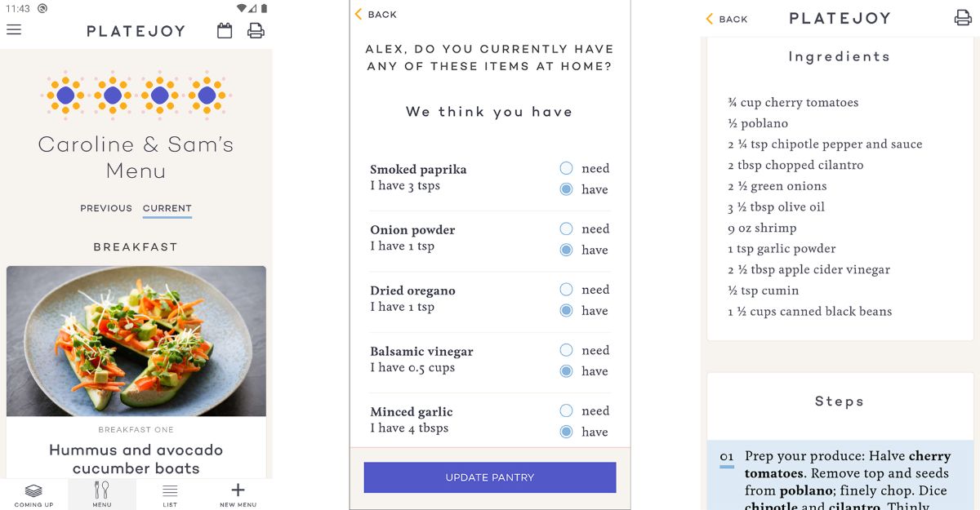The image size is (980, 510).
Task: Tap the cucumber boats dish photo
Action: pos(136,341)
